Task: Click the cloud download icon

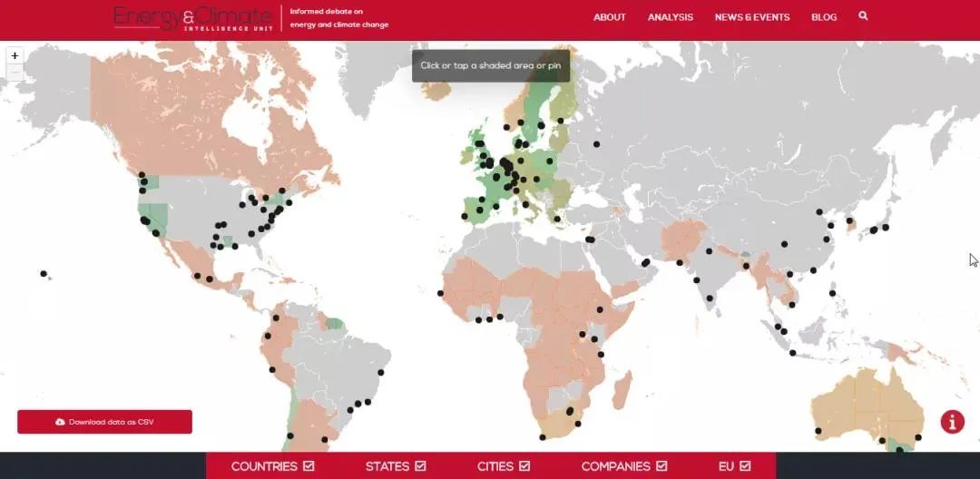Action: (x=60, y=422)
